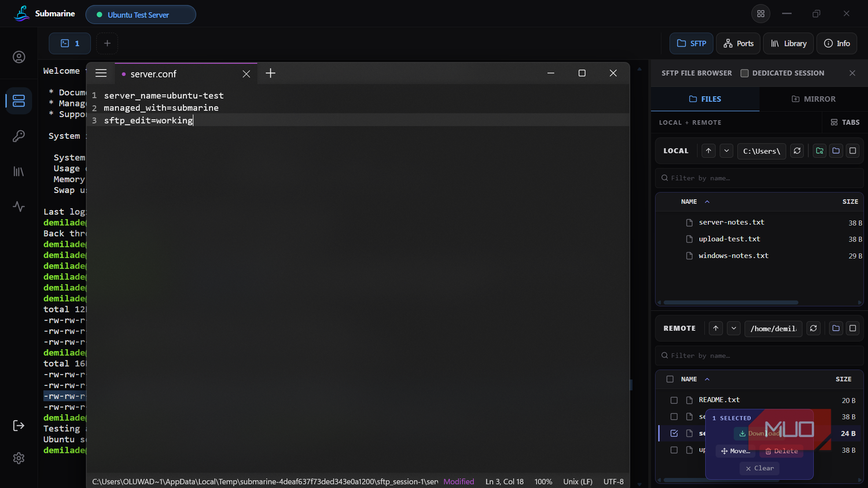
Task: Select the Ubuntu Test Server connection tab
Action: tap(141, 14)
